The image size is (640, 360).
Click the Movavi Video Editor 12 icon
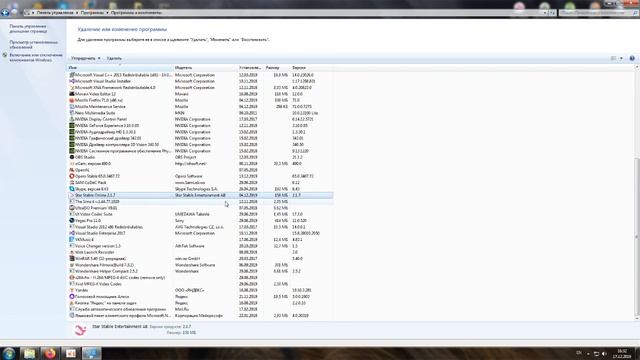coord(72,94)
